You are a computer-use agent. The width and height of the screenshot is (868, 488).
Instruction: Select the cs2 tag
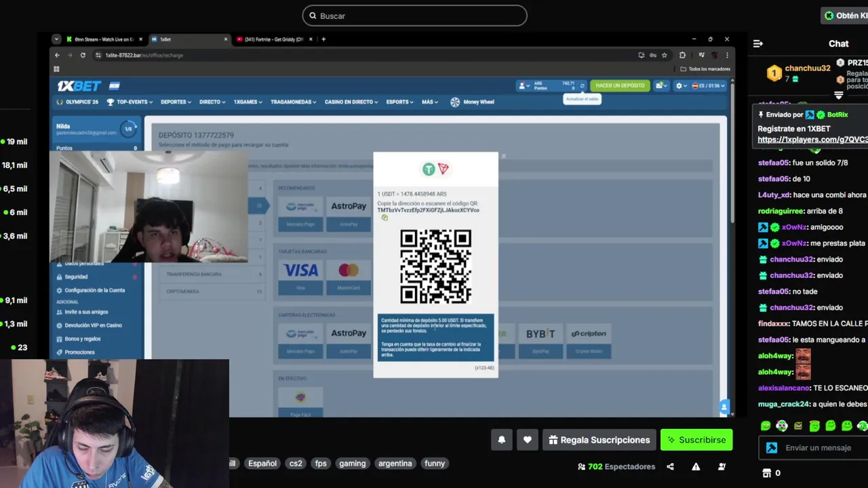[x=296, y=464]
